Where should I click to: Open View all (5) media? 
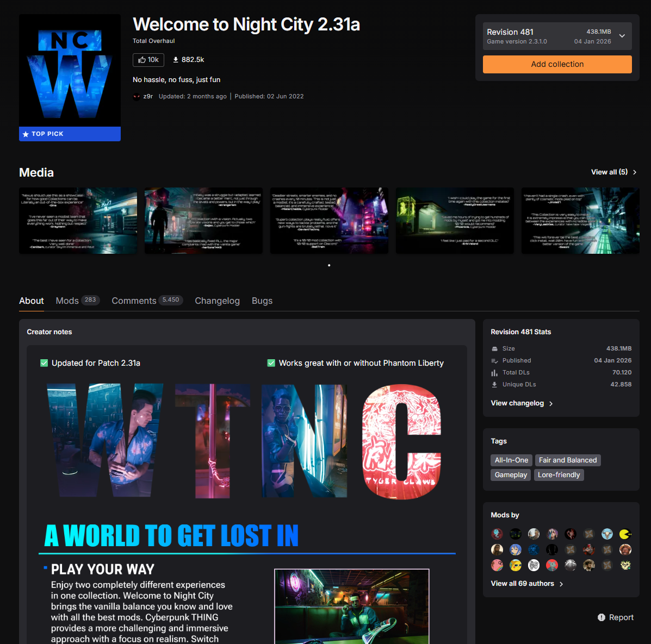613,172
